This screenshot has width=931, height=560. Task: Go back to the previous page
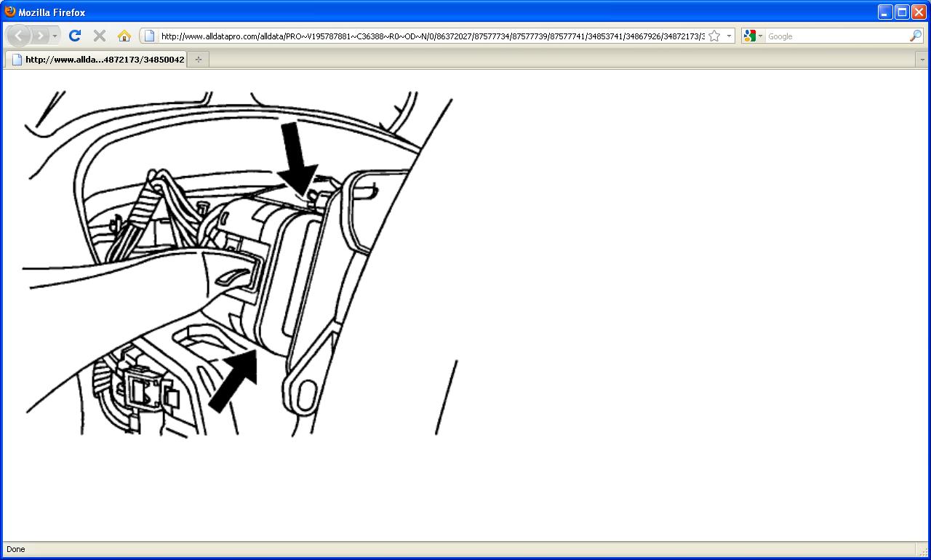pos(18,36)
